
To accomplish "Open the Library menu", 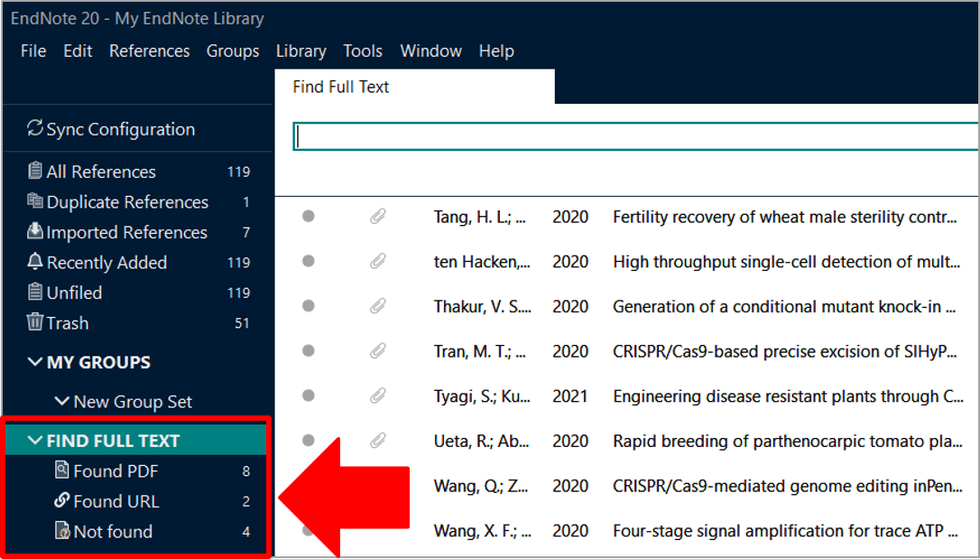I will click(301, 51).
